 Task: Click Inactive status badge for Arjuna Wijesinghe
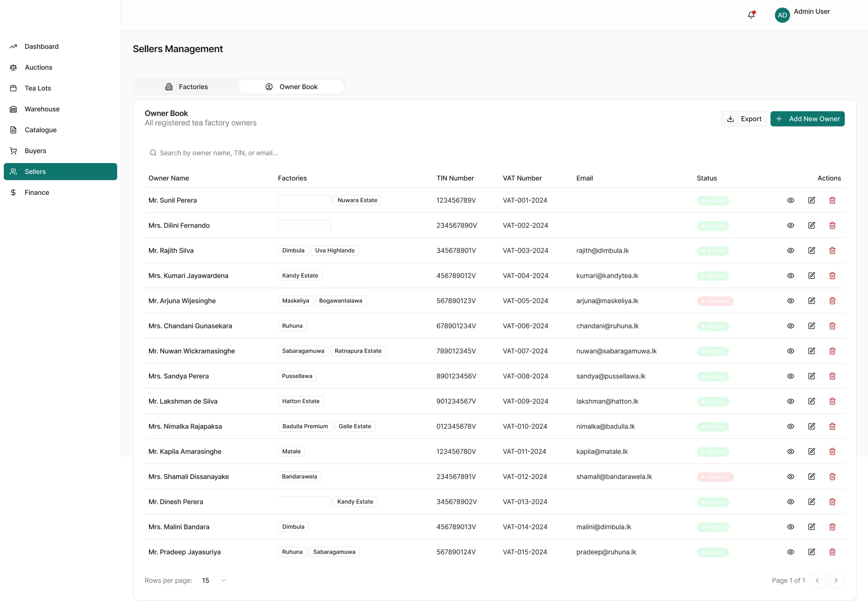tap(715, 301)
